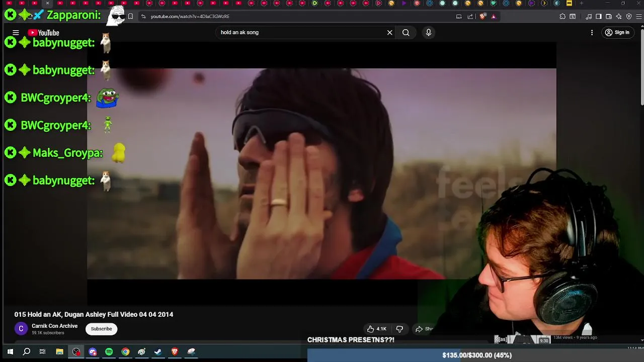Clear the search box with the X

coord(389,33)
